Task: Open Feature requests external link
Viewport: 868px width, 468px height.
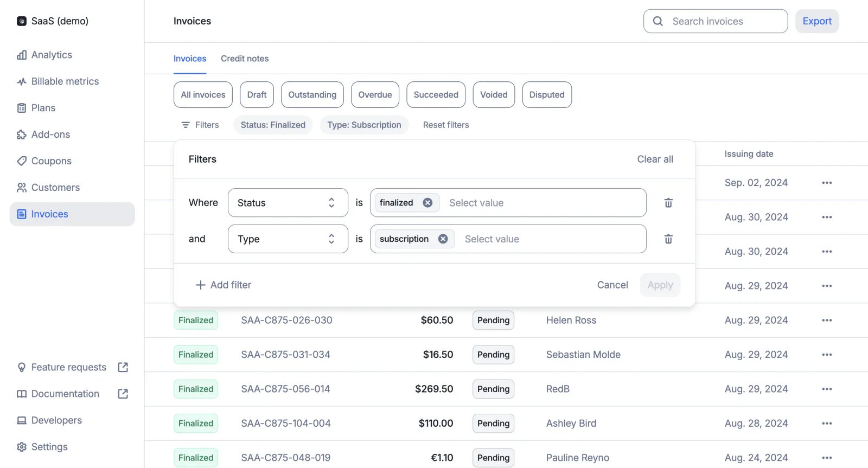Action: [72, 367]
